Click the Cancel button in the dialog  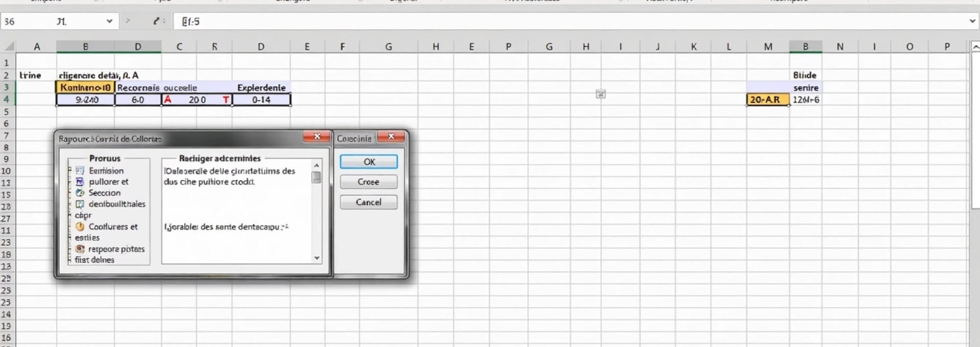[x=369, y=202]
